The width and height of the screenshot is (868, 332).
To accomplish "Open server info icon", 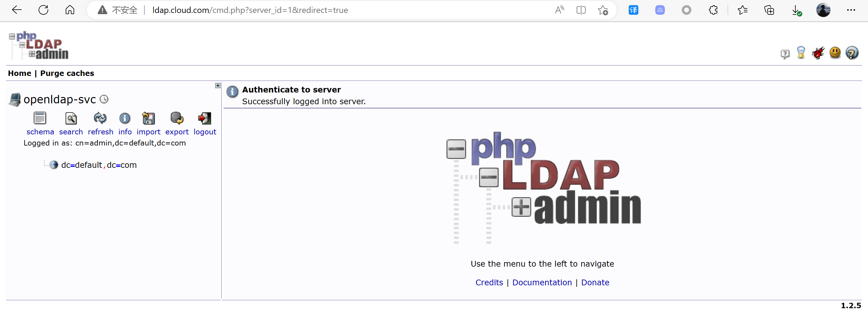I will coord(125,118).
